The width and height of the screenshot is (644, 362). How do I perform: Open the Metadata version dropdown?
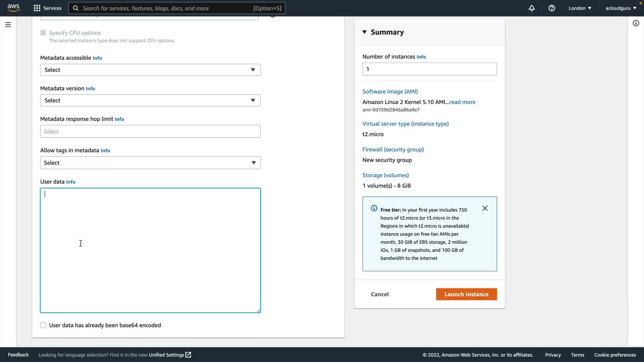click(x=150, y=100)
